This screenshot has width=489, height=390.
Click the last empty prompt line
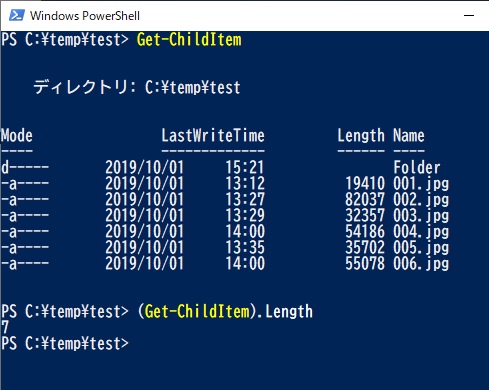pyautogui.click(x=65, y=344)
